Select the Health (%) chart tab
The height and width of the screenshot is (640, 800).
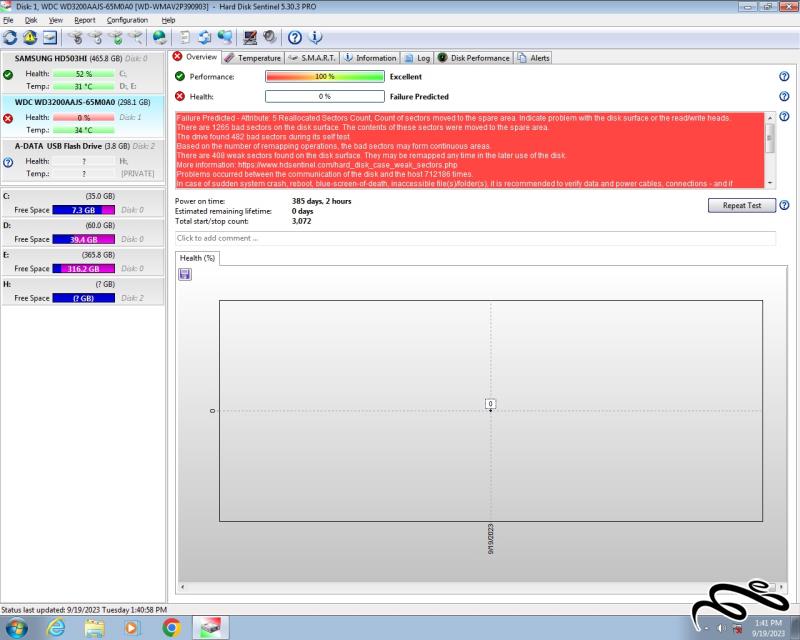[x=197, y=258]
